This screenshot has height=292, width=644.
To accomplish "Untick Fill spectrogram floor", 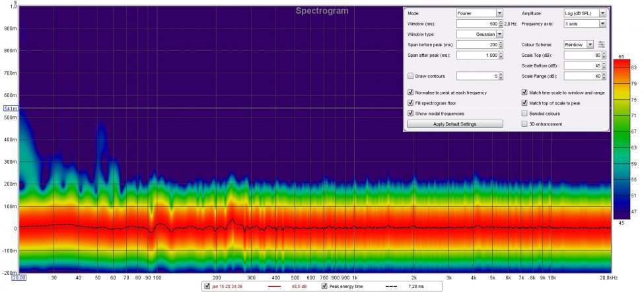I will pos(410,103).
